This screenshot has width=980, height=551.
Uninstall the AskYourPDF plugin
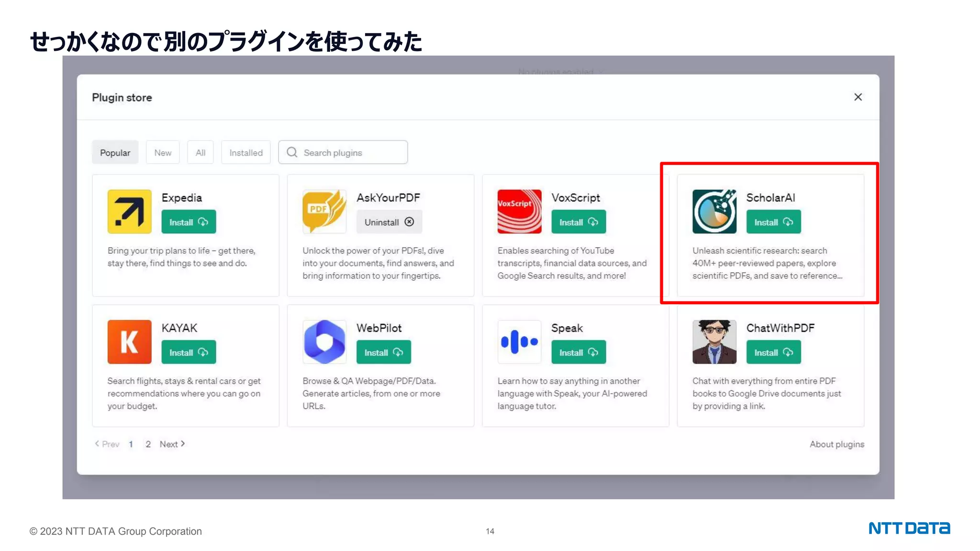pos(389,222)
